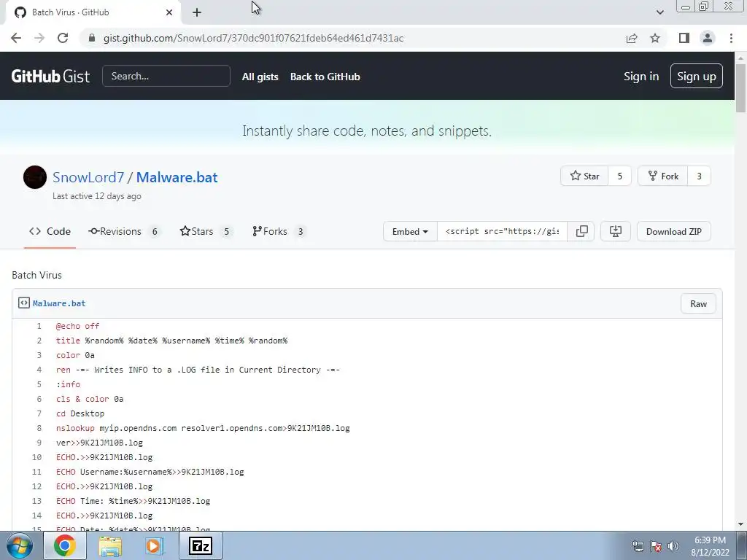This screenshot has height=560, width=747.
Task: View fork count 3 next to Fork
Action: point(700,176)
